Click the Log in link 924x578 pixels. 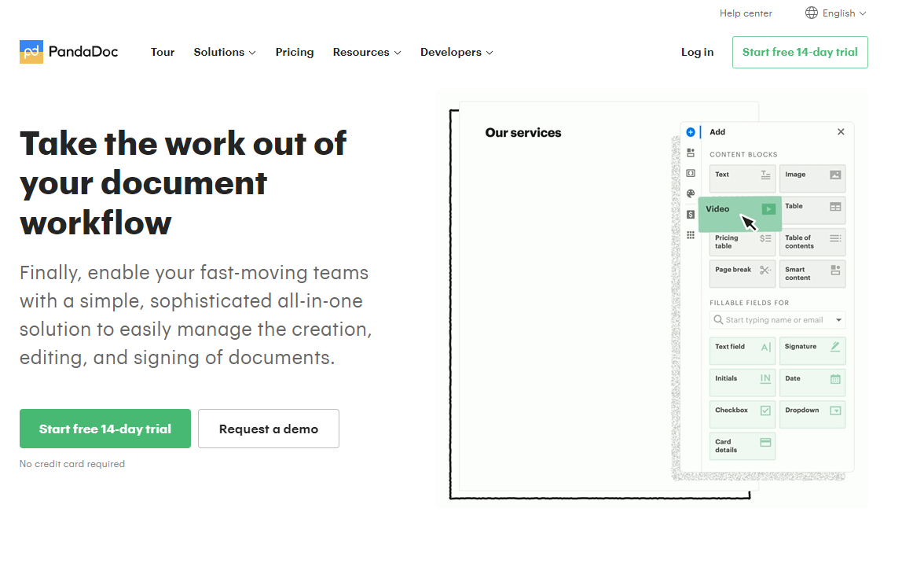point(697,52)
